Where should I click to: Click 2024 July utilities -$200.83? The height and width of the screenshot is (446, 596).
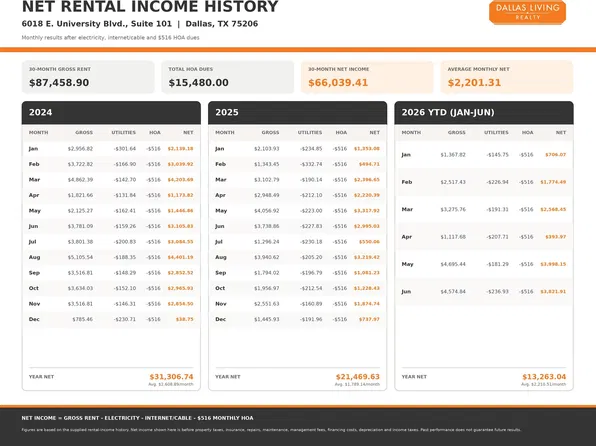pyautogui.click(x=124, y=242)
